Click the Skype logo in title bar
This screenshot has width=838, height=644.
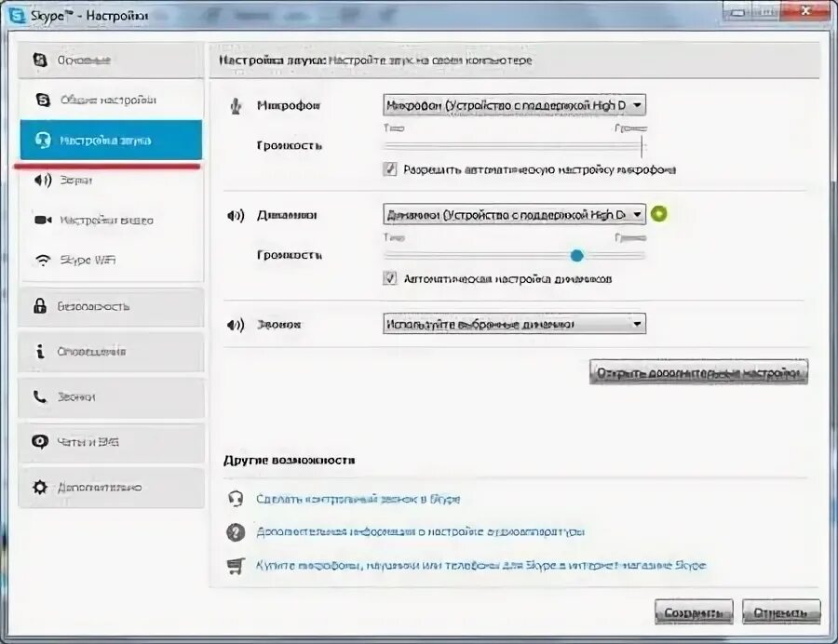[18, 16]
